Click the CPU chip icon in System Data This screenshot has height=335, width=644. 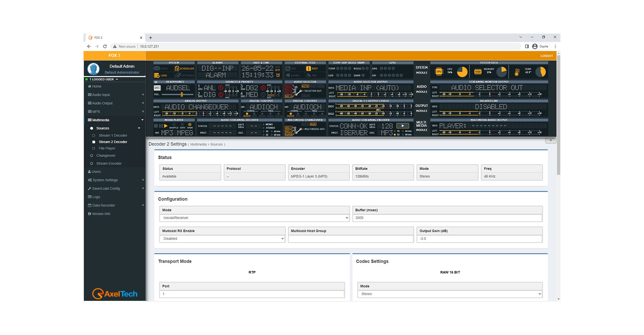(439, 72)
